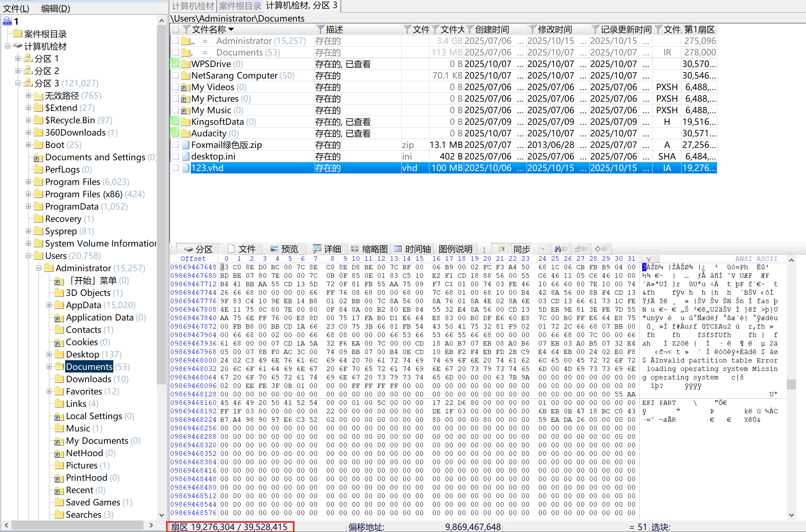
Task: Tick the checkbox for 123.vhd
Action: (x=176, y=168)
